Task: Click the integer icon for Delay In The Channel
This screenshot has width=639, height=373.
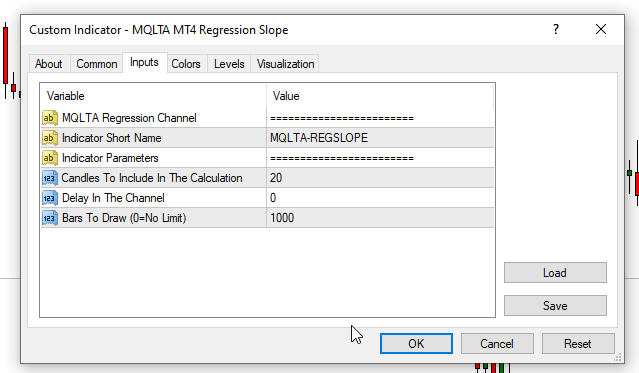Action: tap(49, 198)
